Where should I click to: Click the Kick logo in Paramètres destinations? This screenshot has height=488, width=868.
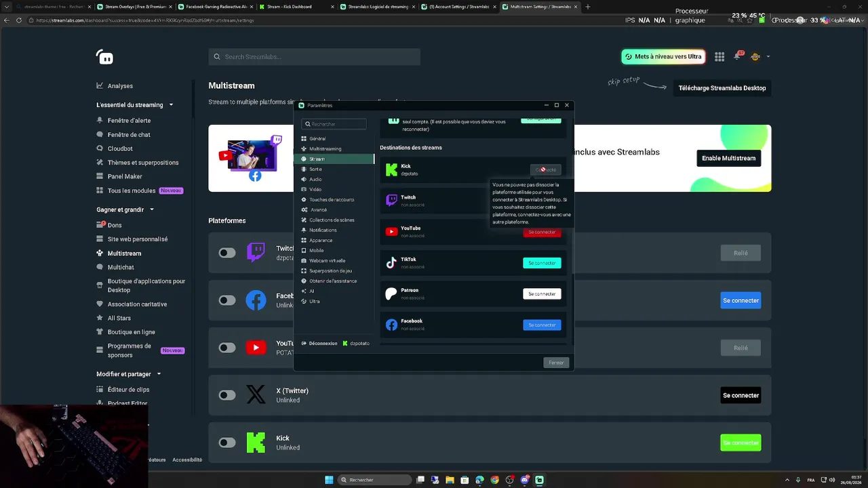[391, 169]
